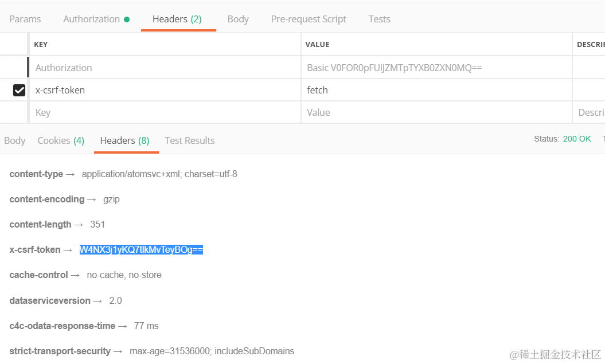This screenshot has width=605, height=364.
Task: Select the request Headers (2) tab
Action: [x=177, y=19]
